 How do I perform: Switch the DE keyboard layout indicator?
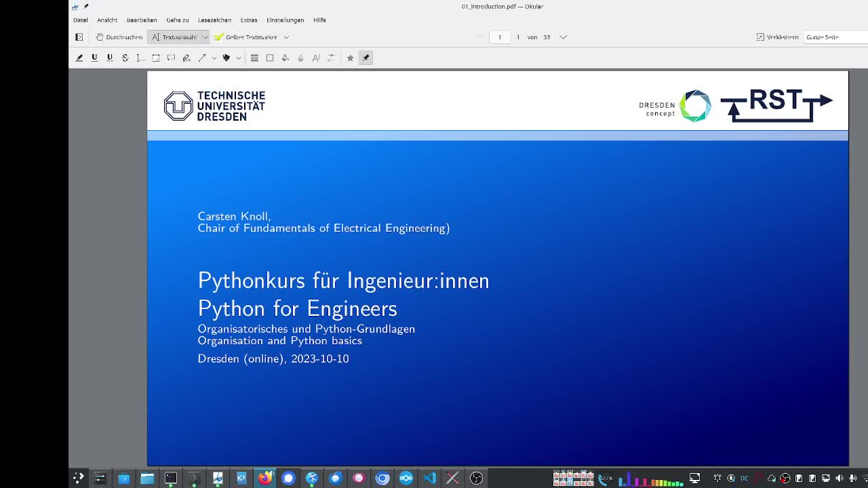pos(745,479)
